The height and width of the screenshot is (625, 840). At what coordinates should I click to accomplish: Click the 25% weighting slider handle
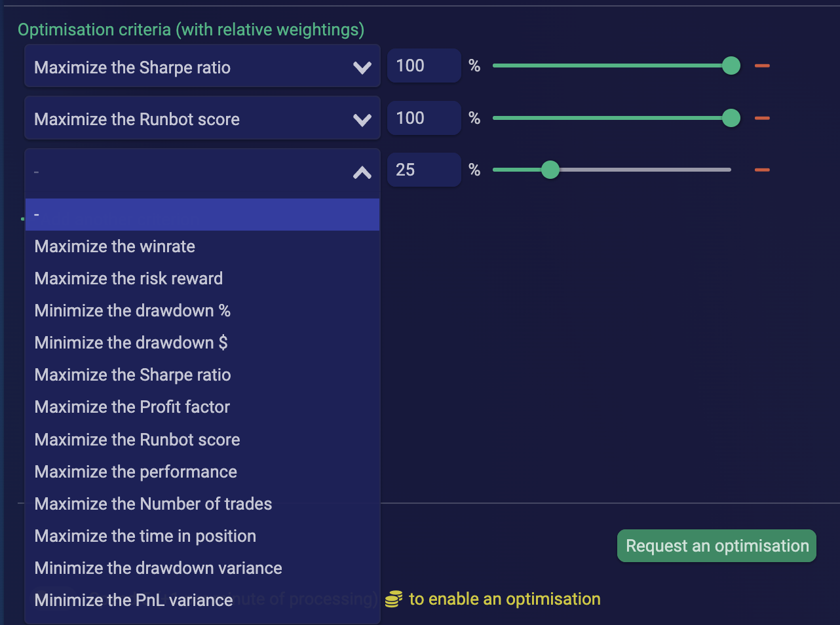tap(550, 170)
